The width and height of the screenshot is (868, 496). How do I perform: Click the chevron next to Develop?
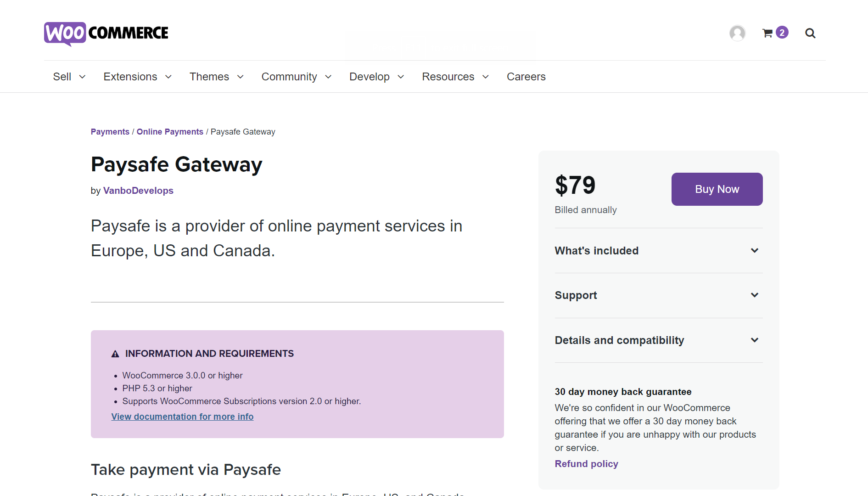click(401, 77)
